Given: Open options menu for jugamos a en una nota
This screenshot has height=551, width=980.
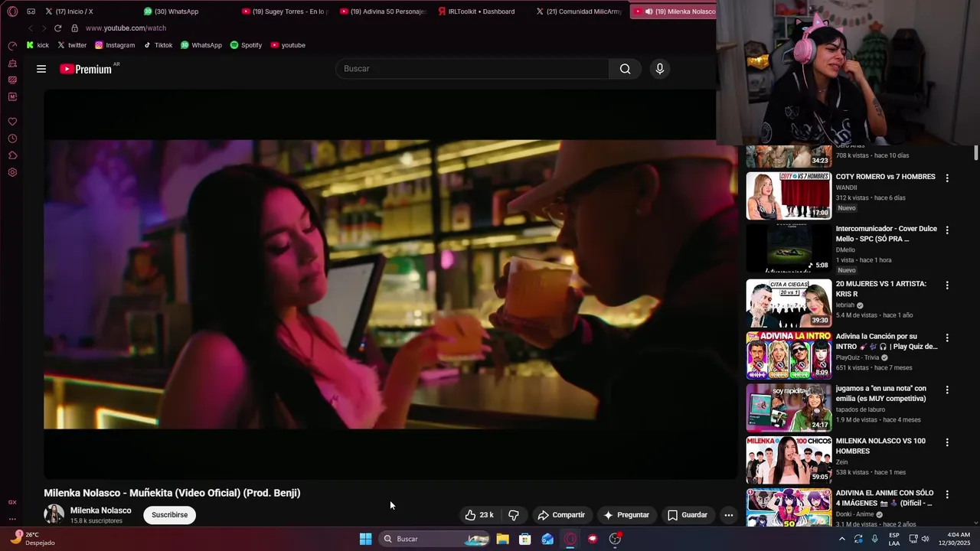Looking at the screenshot, I should [x=947, y=390].
